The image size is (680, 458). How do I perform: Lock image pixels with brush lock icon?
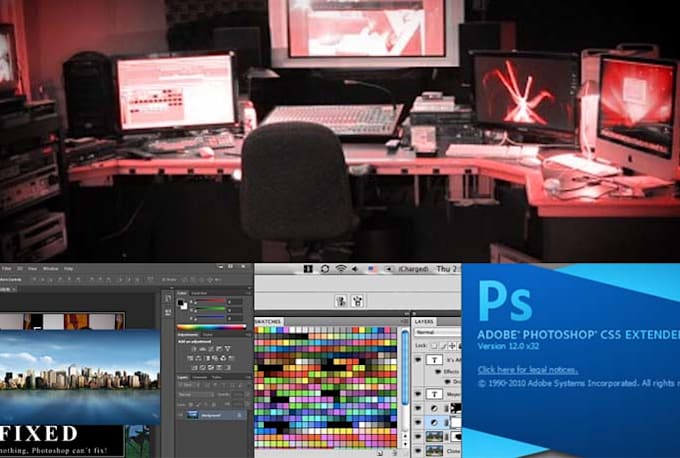click(x=443, y=346)
